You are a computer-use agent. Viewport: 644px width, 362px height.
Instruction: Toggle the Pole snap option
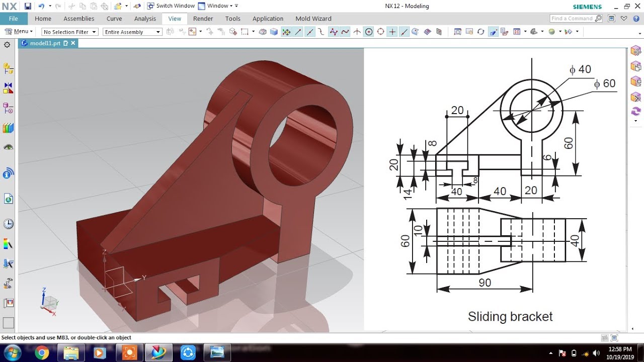[333, 32]
